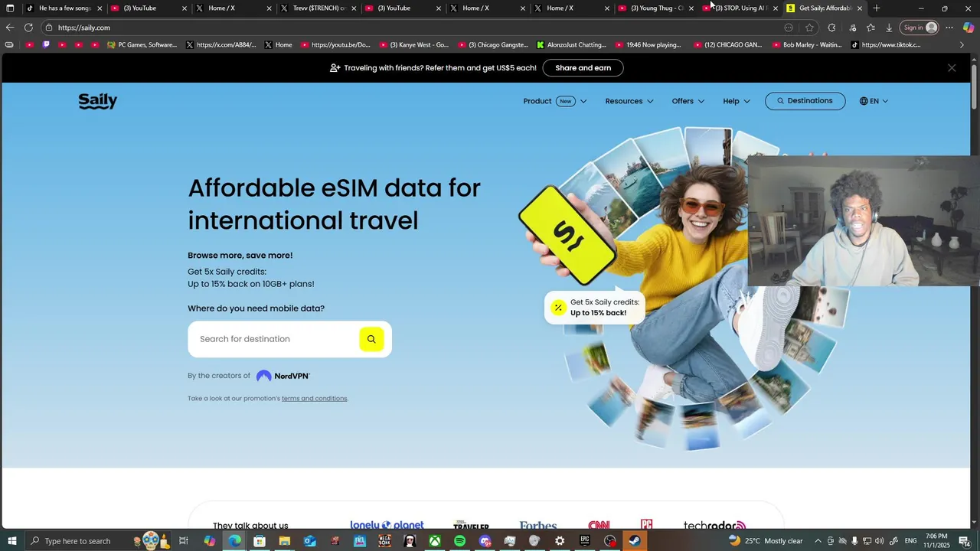Click the 'Up to 15% back!' promo badge
This screenshot has width=980, height=551.
coord(595,308)
